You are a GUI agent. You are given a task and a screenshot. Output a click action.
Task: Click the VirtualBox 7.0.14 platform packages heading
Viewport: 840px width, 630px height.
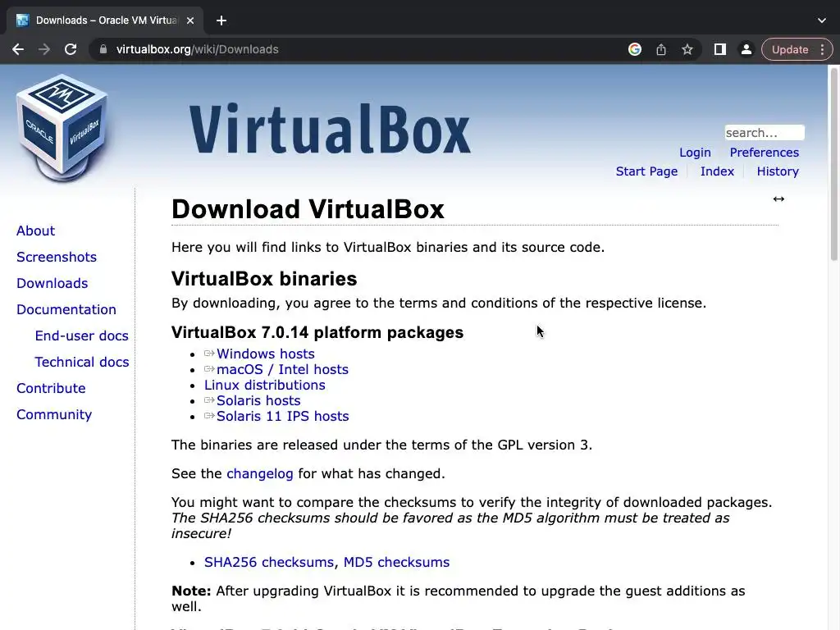click(317, 333)
